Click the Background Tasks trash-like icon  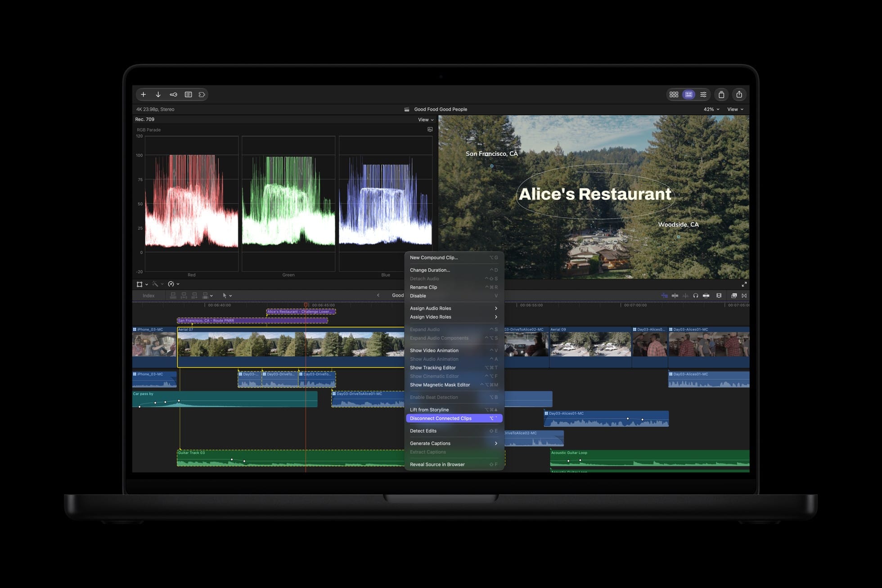[x=721, y=94]
